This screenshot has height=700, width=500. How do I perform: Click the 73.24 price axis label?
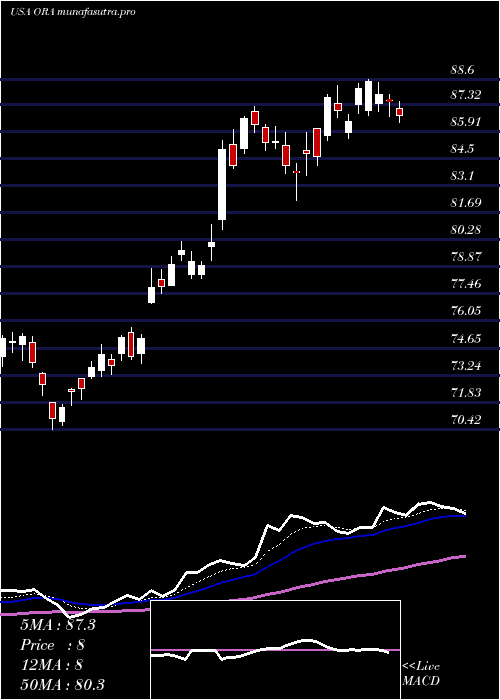(x=465, y=366)
